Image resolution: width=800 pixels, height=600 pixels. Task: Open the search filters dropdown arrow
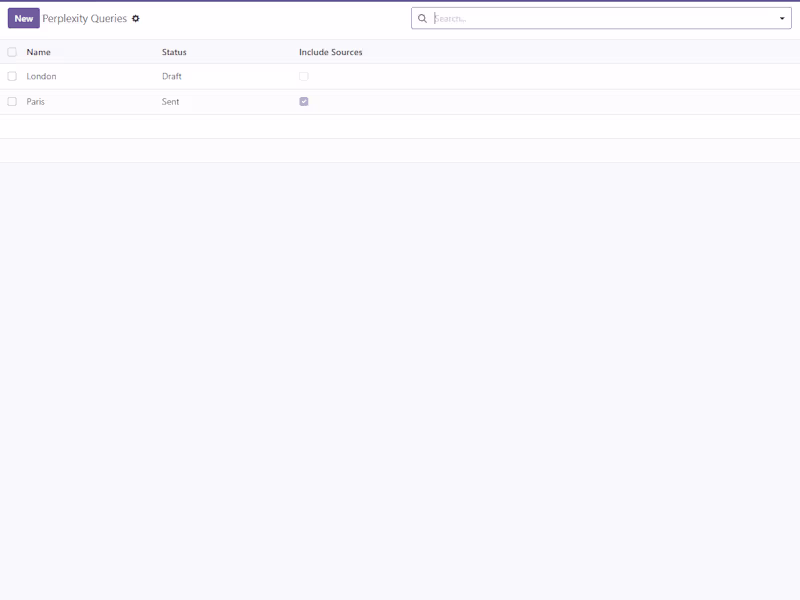click(784, 17)
